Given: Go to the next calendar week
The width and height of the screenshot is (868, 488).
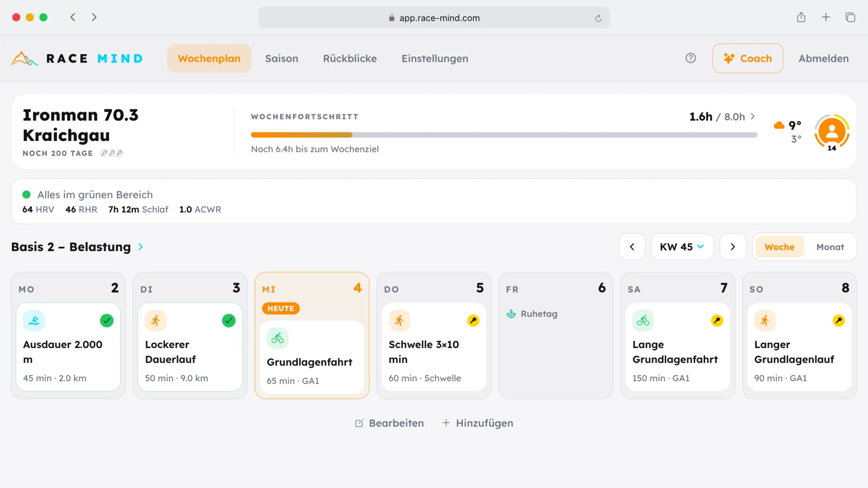Looking at the screenshot, I should (733, 247).
